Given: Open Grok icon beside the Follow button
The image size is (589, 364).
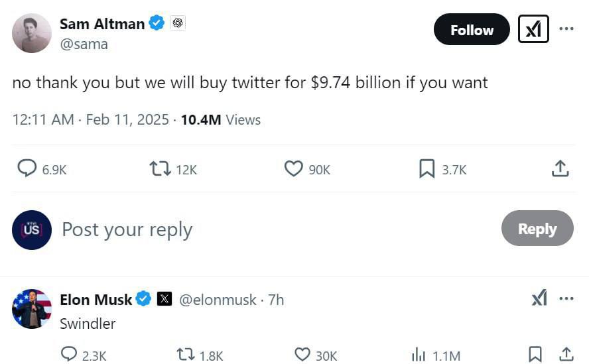Looking at the screenshot, I should point(533,29).
